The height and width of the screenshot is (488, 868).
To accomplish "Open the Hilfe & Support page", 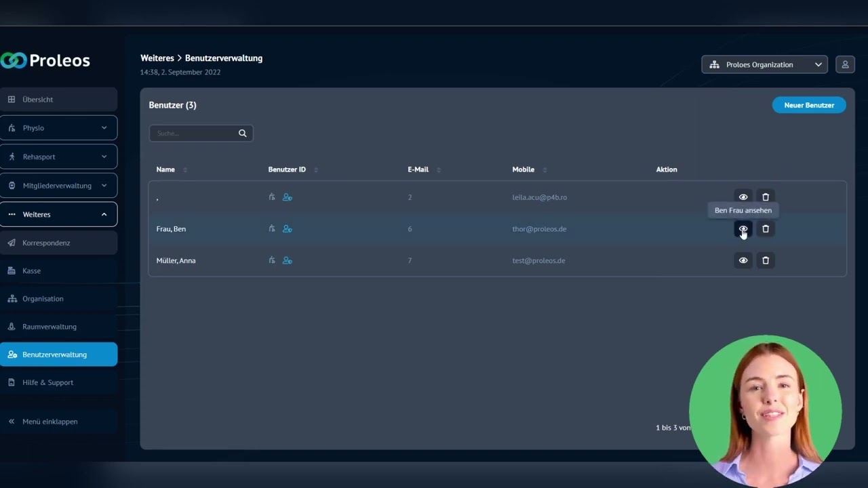I will [58, 382].
